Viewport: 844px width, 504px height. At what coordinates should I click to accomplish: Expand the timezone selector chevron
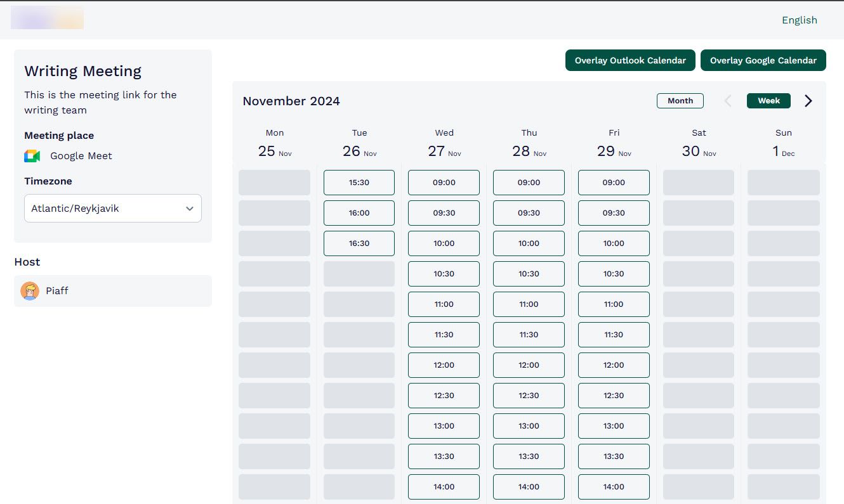click(189, 208)
